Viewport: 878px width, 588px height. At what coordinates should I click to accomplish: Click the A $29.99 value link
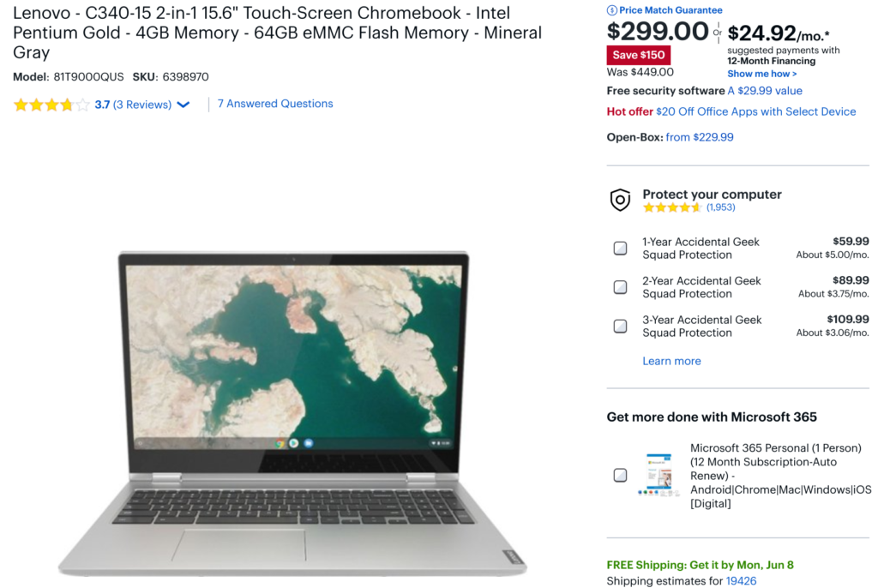pyautogui.click(x=765, y=91)
